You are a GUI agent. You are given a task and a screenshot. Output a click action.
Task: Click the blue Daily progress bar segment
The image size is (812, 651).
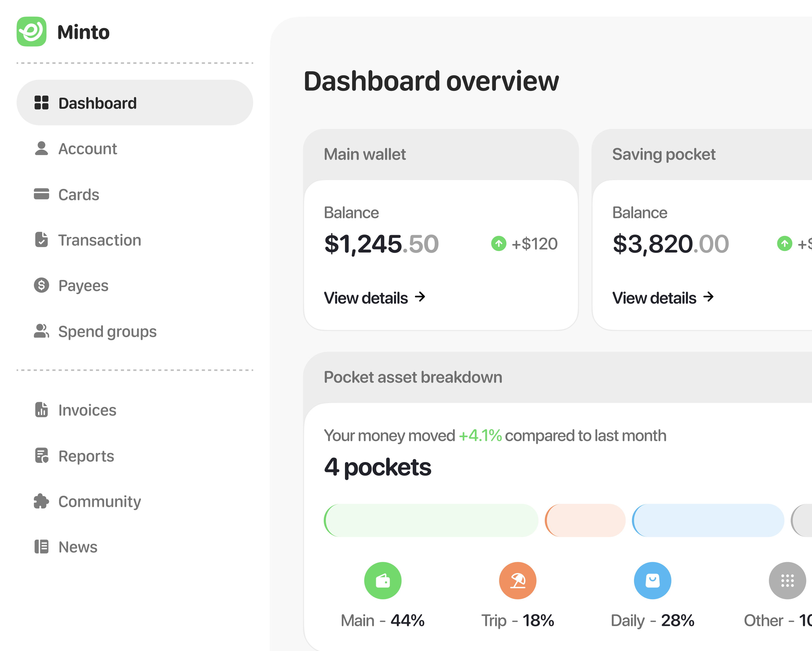tap(708, 520)
